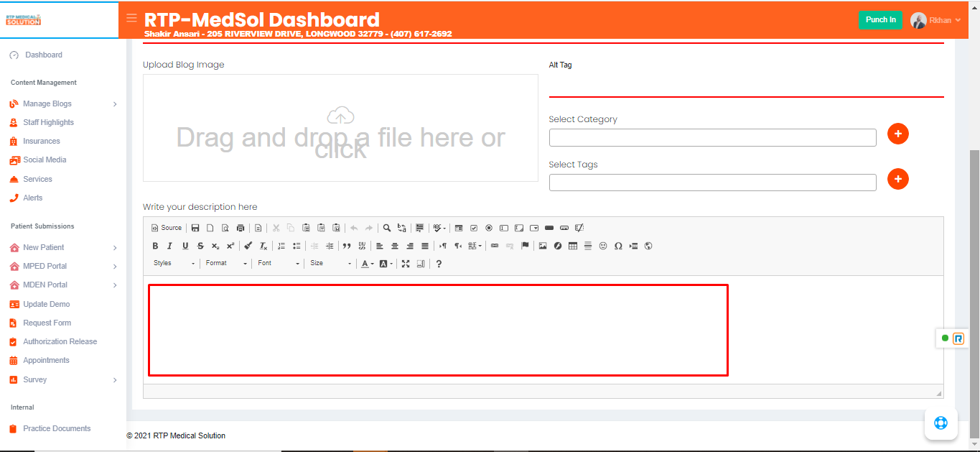Click the Anchor flag icon
Image resolution: width=980 pixels, height=452 pixels.
click(525, 246)
